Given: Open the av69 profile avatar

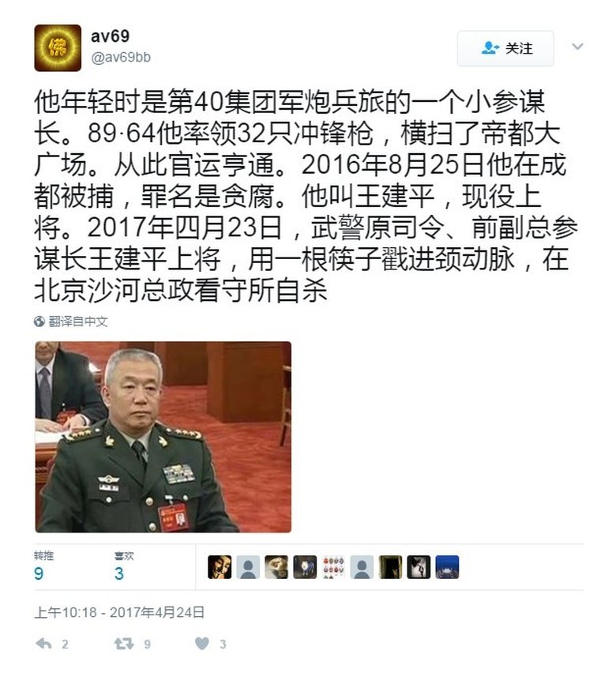Looking at the screenshot, I should [x=58, y=48].
